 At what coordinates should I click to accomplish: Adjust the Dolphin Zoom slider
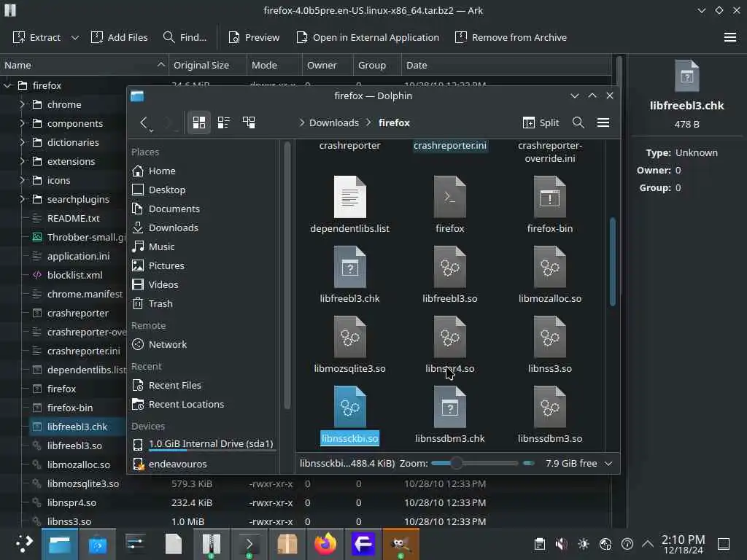pos(474,463)
